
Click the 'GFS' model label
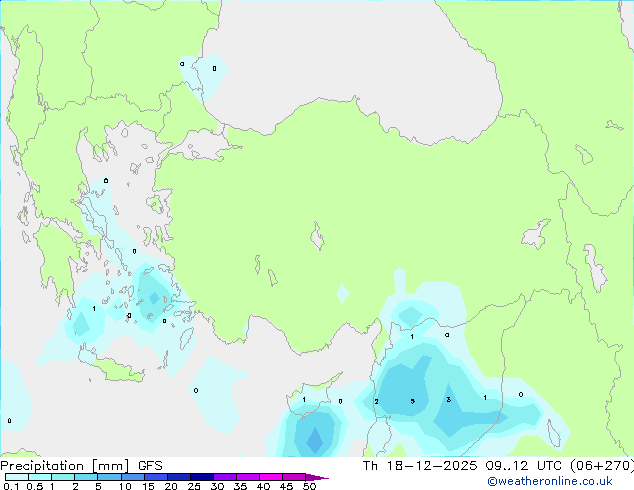pos(150,466)
